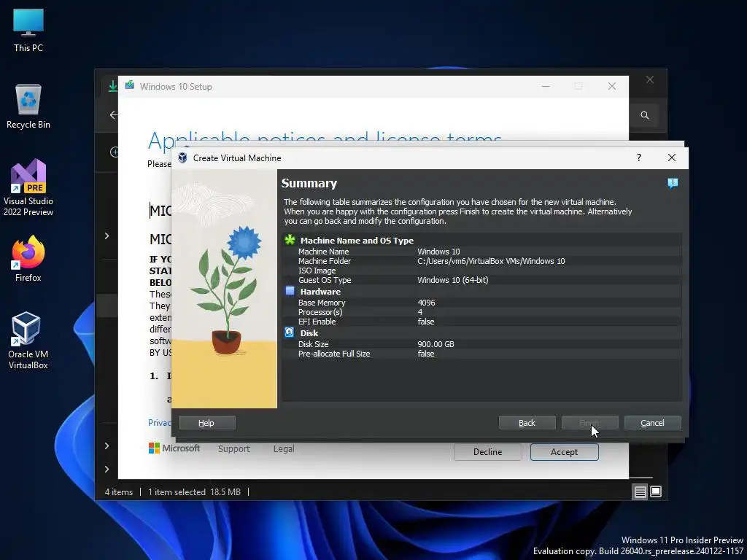Click the back arrow in File Explorer
This screenshot has height=560, width=747.
coord(113,114)
